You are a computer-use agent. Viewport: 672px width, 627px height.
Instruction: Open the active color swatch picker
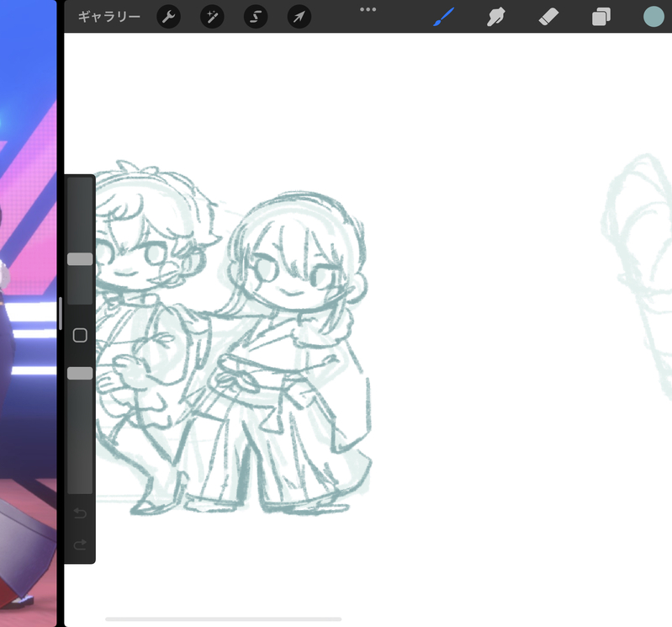653,17
